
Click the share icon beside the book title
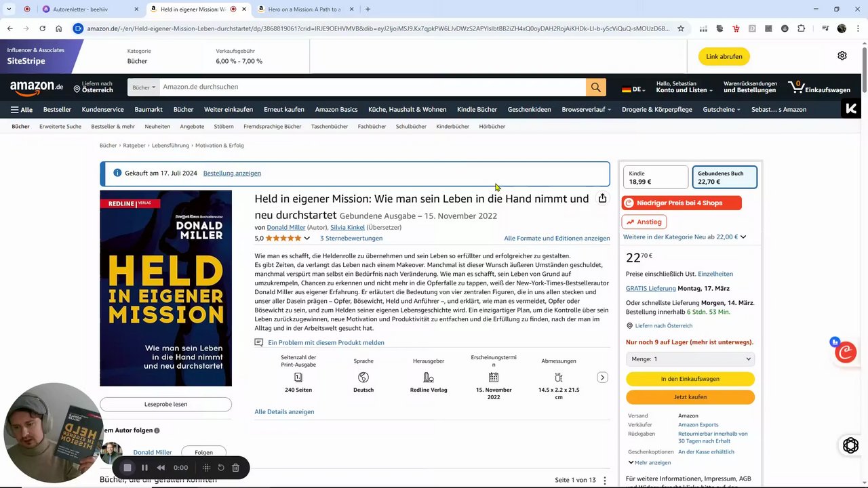602,198
